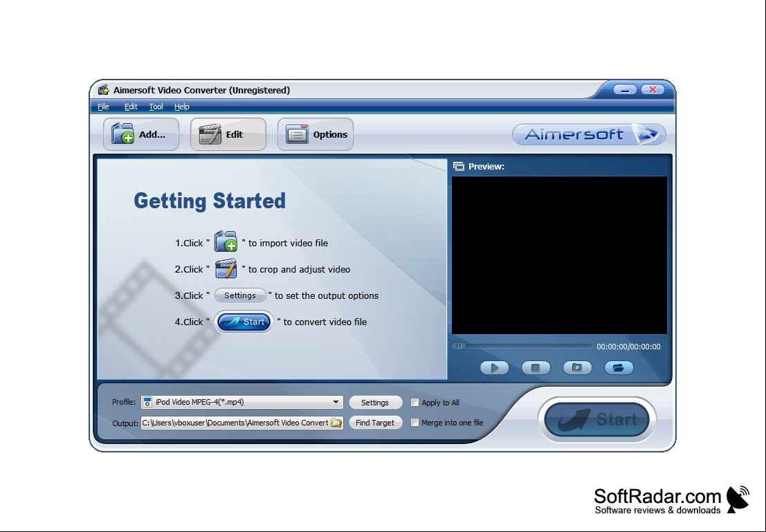Click the Add... video file button
The width and height of the screenshot is (766, 532).
click(140, 134)
